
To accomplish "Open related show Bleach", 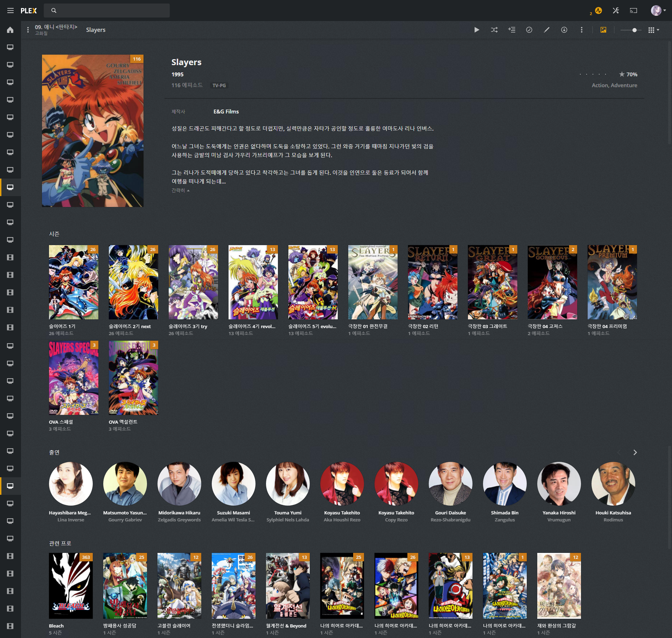I will [71, 586].
